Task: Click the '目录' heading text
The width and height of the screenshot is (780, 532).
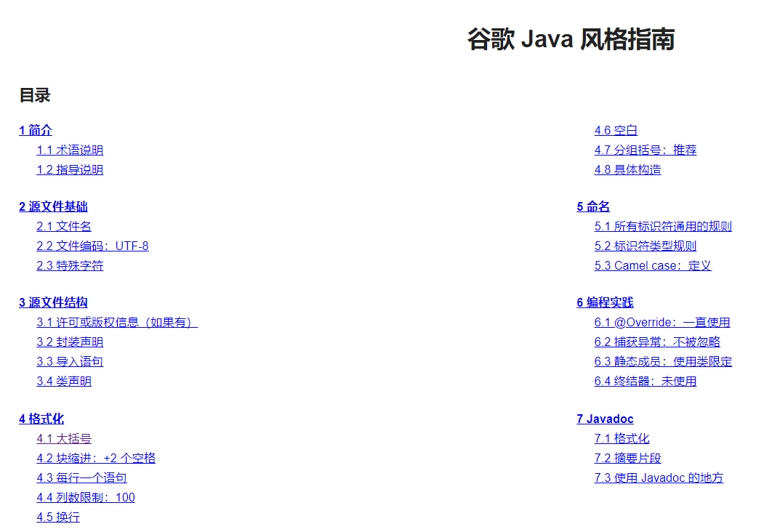Action: point(35,95)
